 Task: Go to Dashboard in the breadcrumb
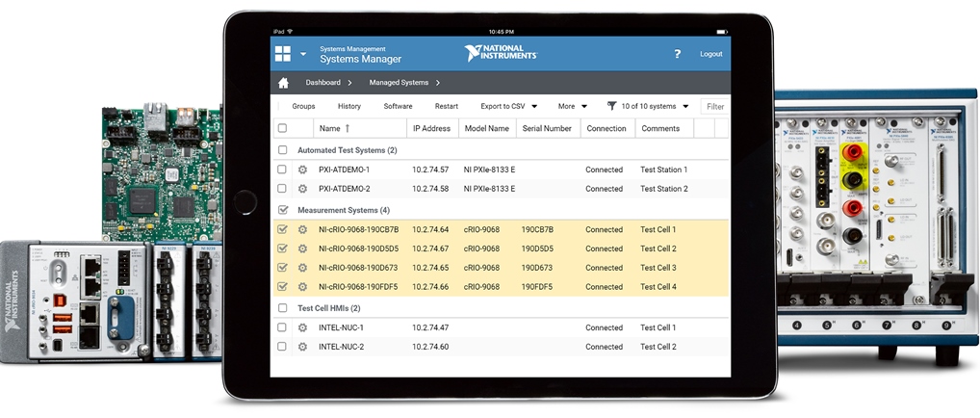click(323, 83)
